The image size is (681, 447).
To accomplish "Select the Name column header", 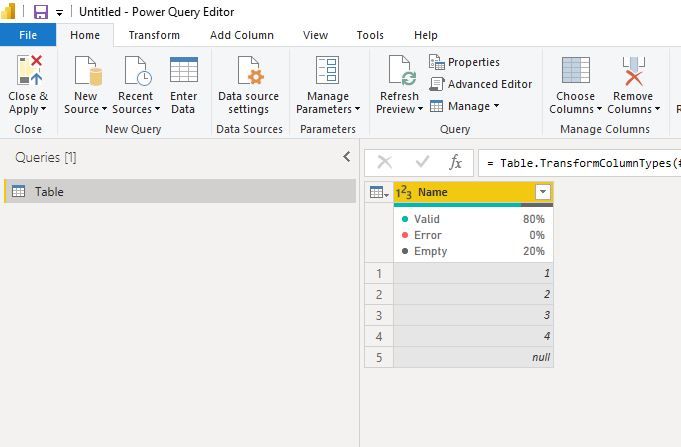I will [473, 192].
